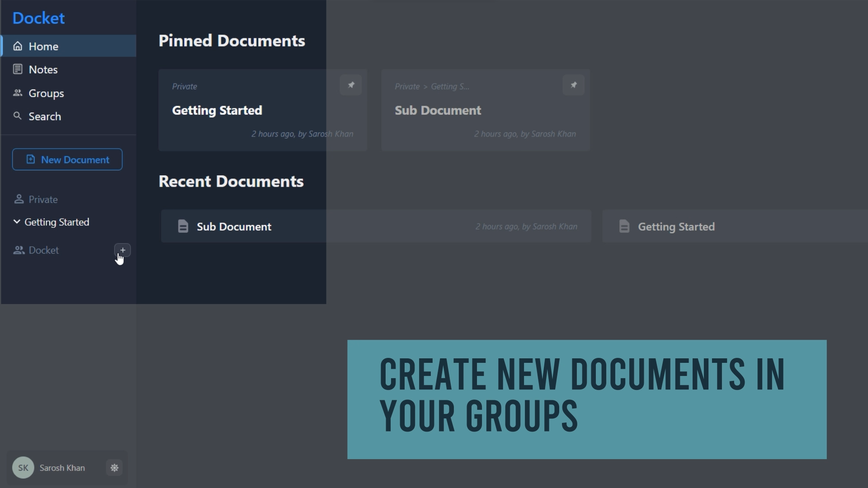Viewport: 868px width, 488px height.
Task: Unpin the Getting Started pinned card
Action: (x=351, y=85)
